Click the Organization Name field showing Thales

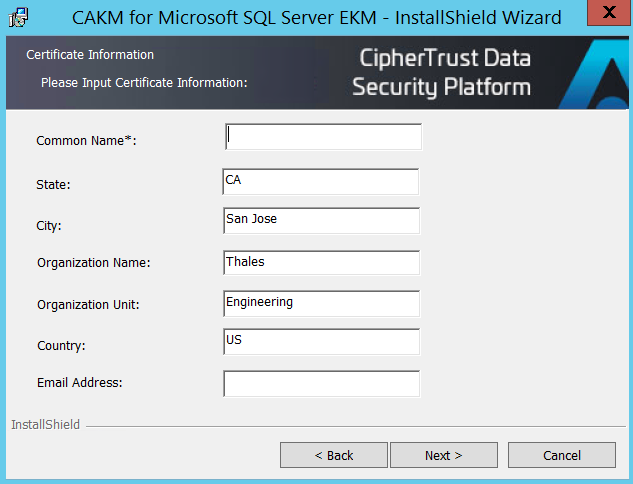tap(321, 263)
